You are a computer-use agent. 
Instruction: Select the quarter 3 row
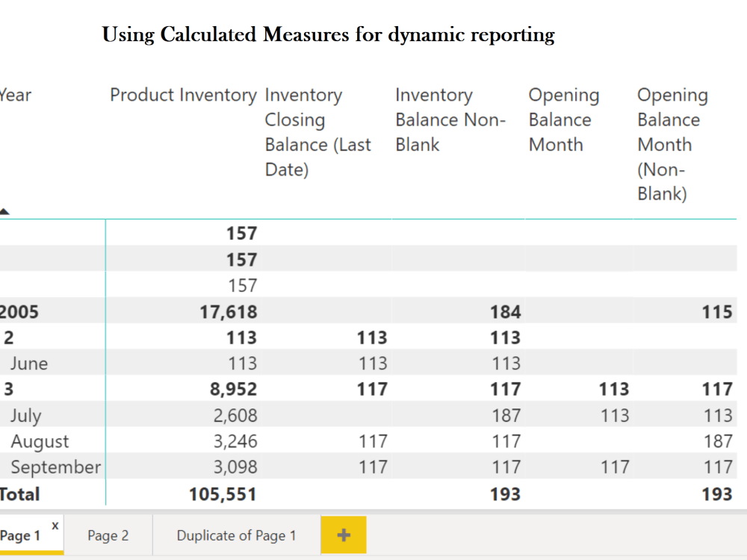pyautogui.click(x=368, y=388)
